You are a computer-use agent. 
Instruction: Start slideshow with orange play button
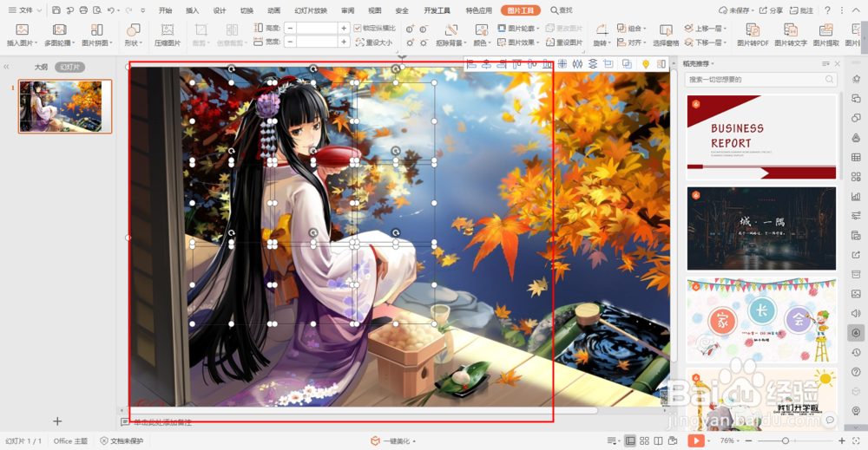pyautogui.click(x=696, y=440)
